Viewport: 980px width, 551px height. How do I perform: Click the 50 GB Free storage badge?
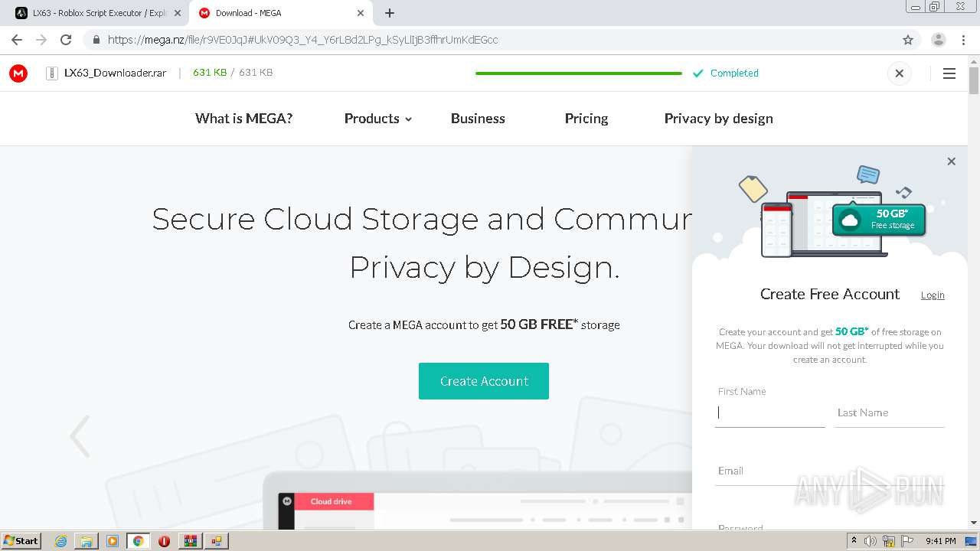[x=879, y=220]
